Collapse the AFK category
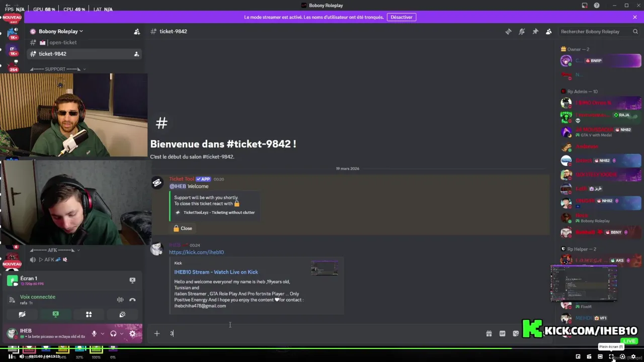Screen dimensions: 644x362 tap(54, 250)
